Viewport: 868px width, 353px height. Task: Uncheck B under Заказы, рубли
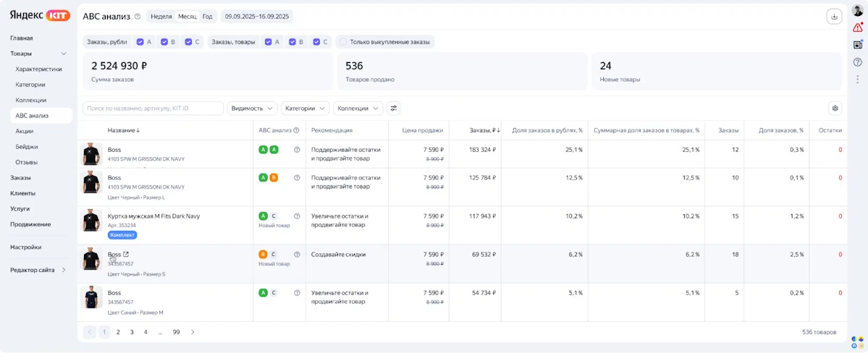(x=164, y=41)
